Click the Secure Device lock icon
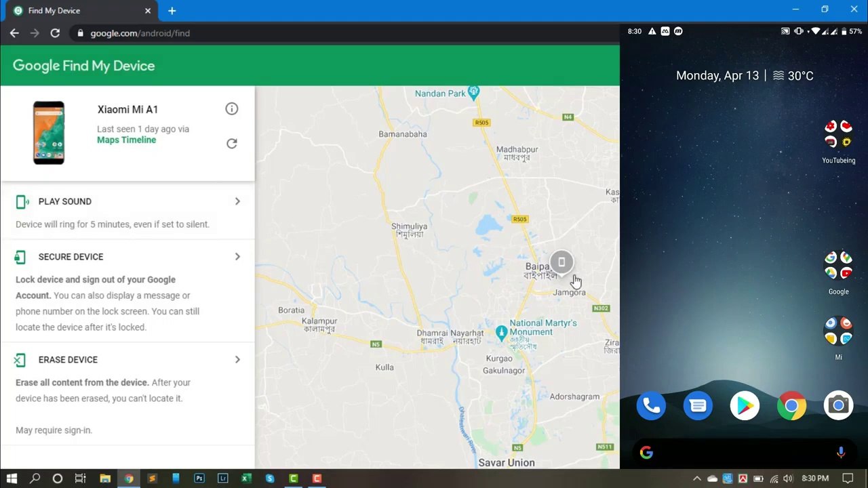 20,257
